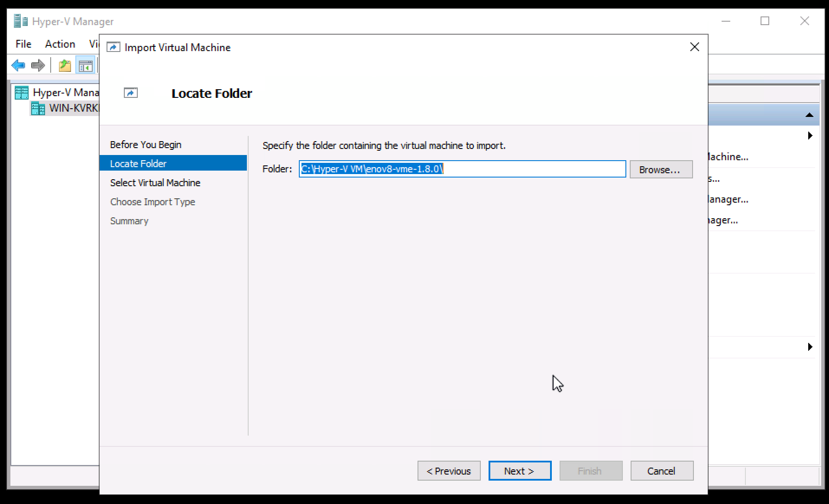The image size is (829, 504).
Task: Collapse the Actions pane section with the up chevron
Action: tap(809, 115)
